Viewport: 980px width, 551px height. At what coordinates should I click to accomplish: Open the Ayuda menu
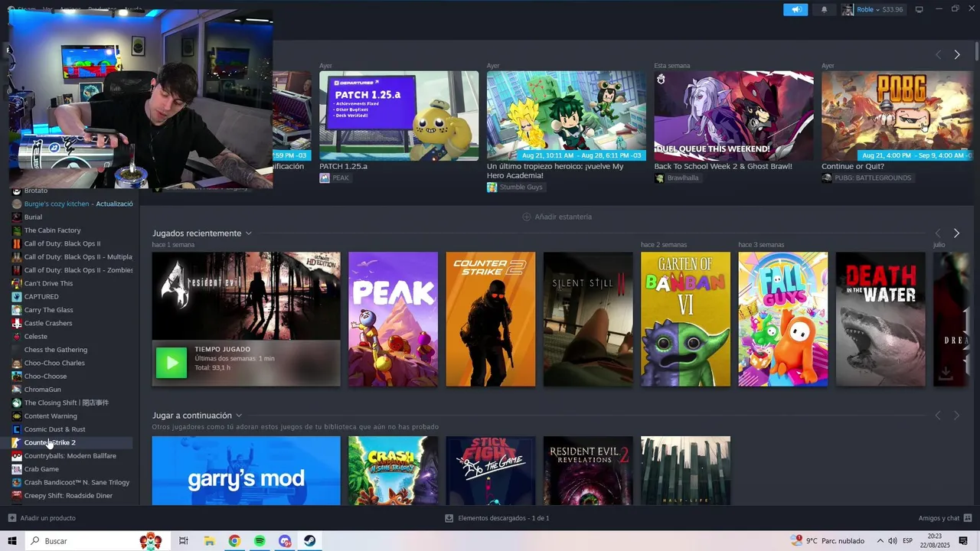[x=133, y=9]
